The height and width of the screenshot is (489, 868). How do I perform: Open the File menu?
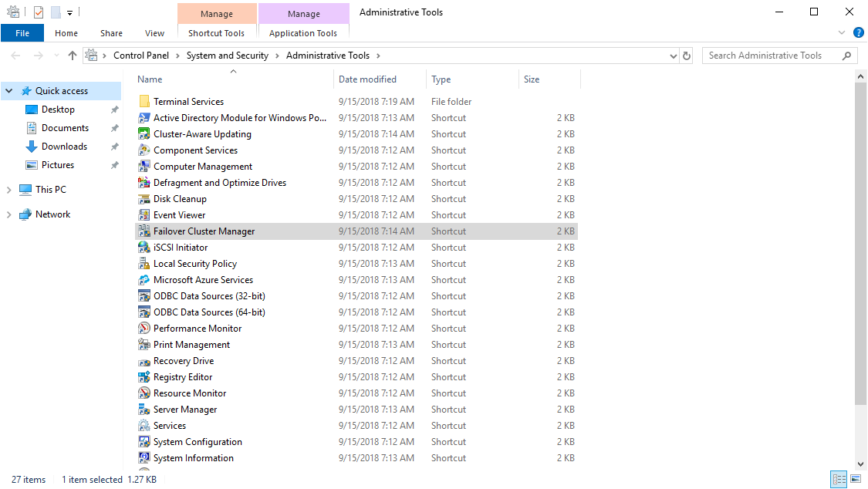22,33
